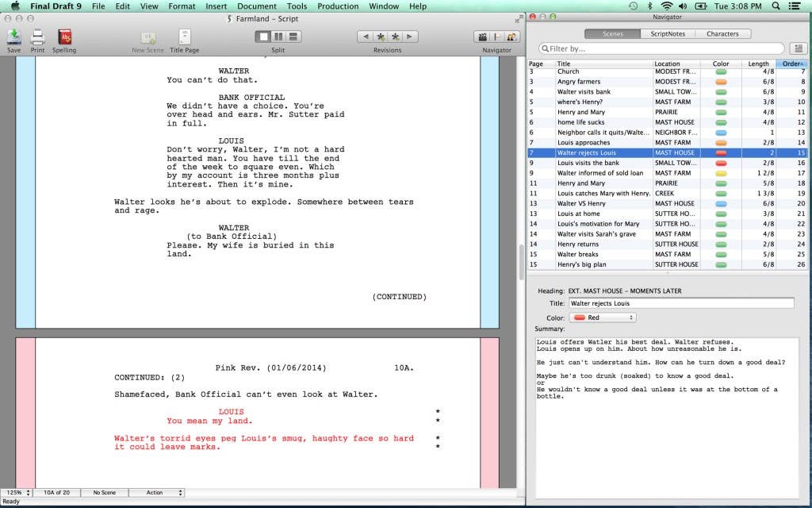This screenshot has width=812, height=508.
Task: Switch to the Characters tab
Action: tap(722, 33)
